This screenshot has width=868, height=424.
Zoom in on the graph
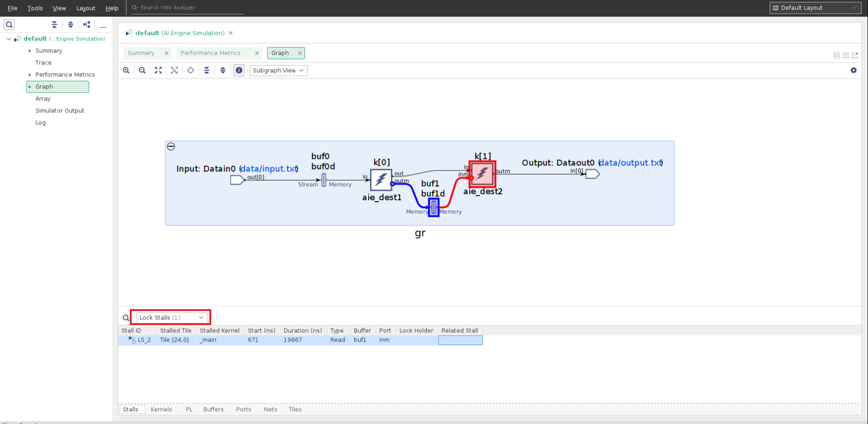click(x=126, y=71)
